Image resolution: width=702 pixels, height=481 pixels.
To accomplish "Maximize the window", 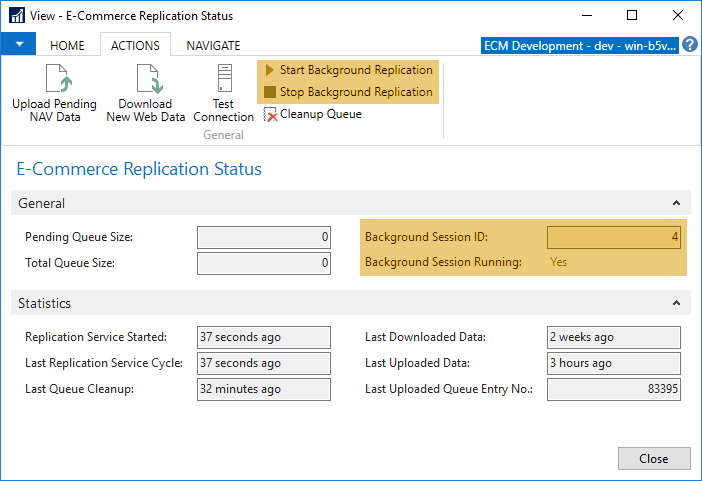I will pyautogui.click(x=632, y=16).
